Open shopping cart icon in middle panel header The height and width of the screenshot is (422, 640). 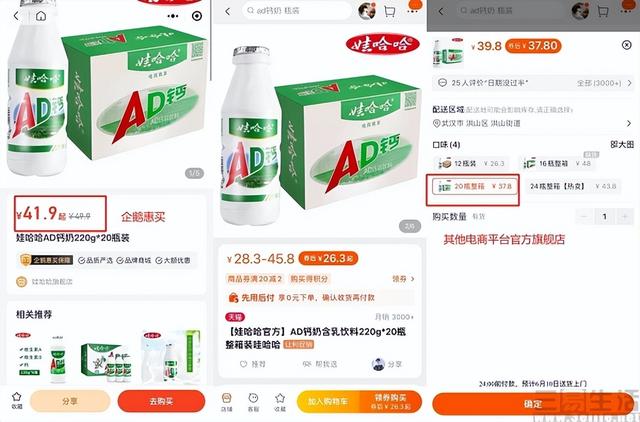click(389, 11)
